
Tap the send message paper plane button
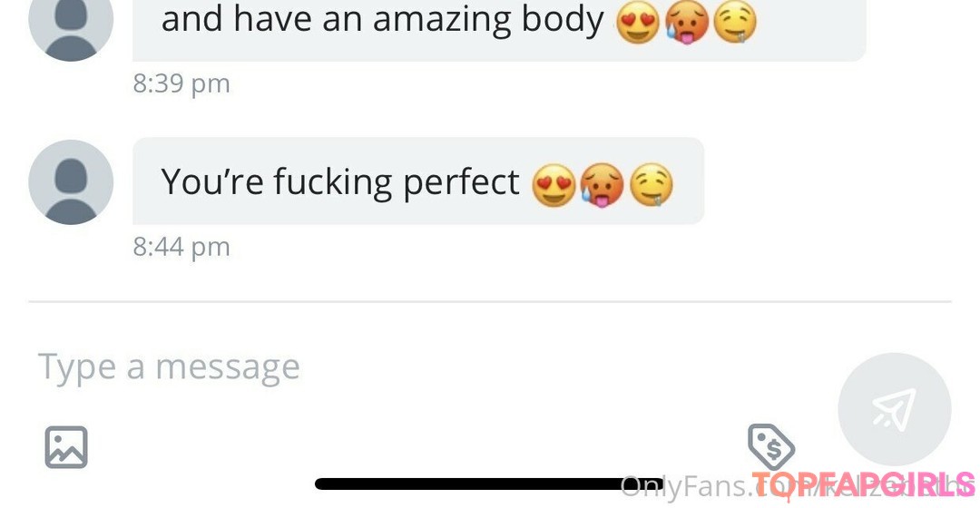pos(895,410)
